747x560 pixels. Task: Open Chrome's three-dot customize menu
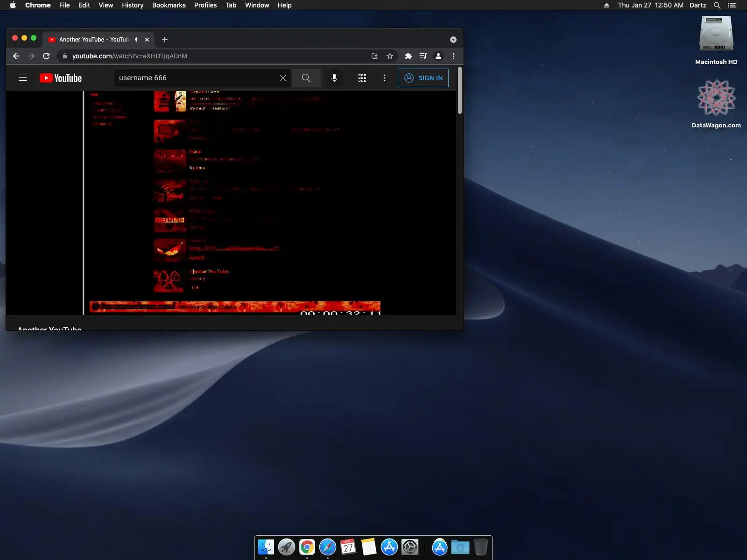point(453,56)
